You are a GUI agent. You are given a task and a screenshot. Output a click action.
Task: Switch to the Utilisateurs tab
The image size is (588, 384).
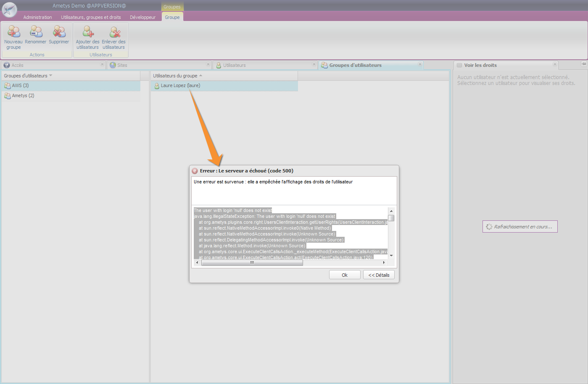point(234,65)
